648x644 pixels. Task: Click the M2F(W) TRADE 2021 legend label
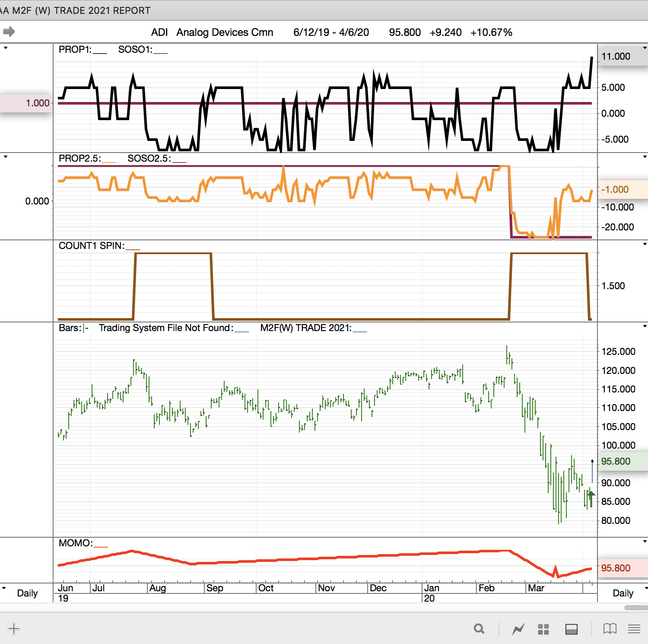[x=306, y=328]
